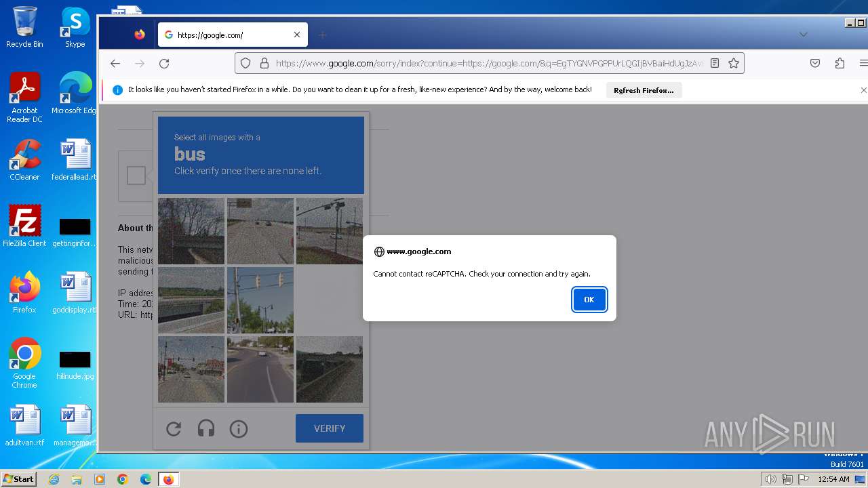Get an audio challenge via the headphones icon
This screenshot has height=488, width=868.
(206, 428)
